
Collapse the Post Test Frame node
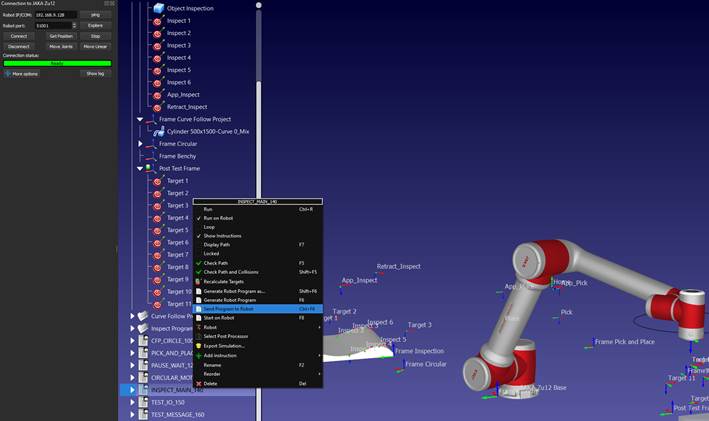coord(140,168)
